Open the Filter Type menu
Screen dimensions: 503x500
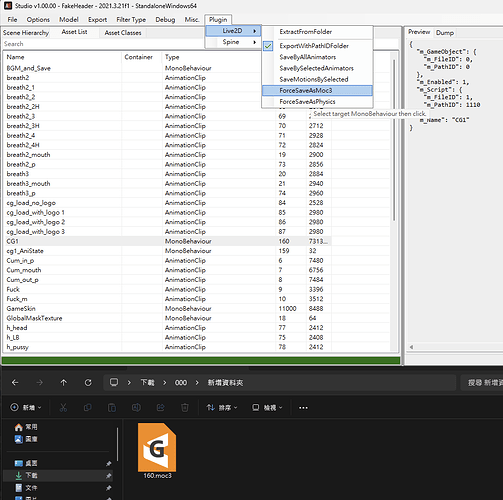[x=131, y=20]
